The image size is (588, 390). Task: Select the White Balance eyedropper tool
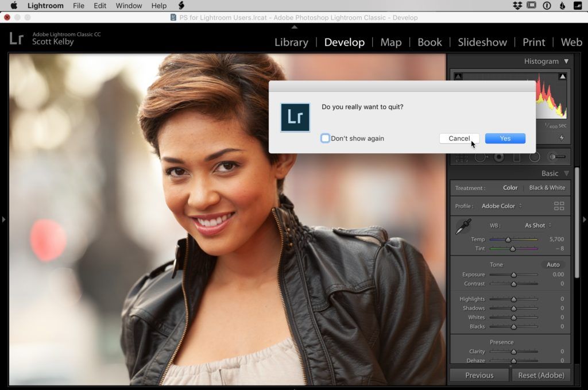point(463,227)
